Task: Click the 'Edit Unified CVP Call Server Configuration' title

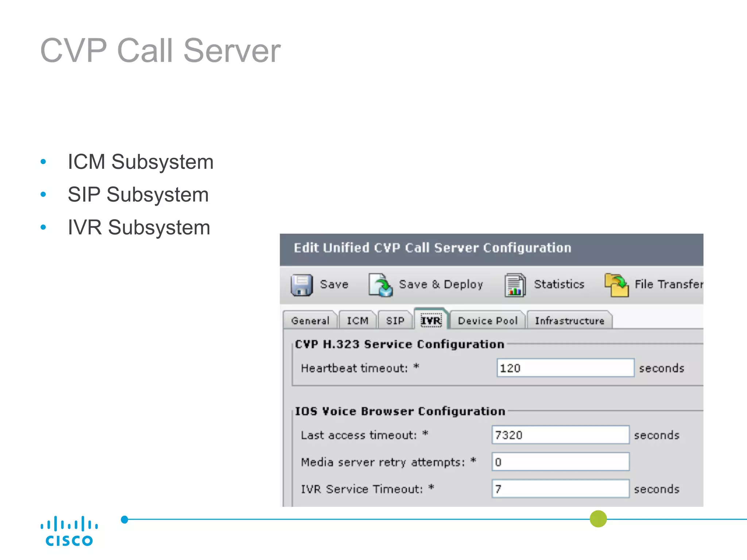Action: pyautogui.click(x=433, y=248)
